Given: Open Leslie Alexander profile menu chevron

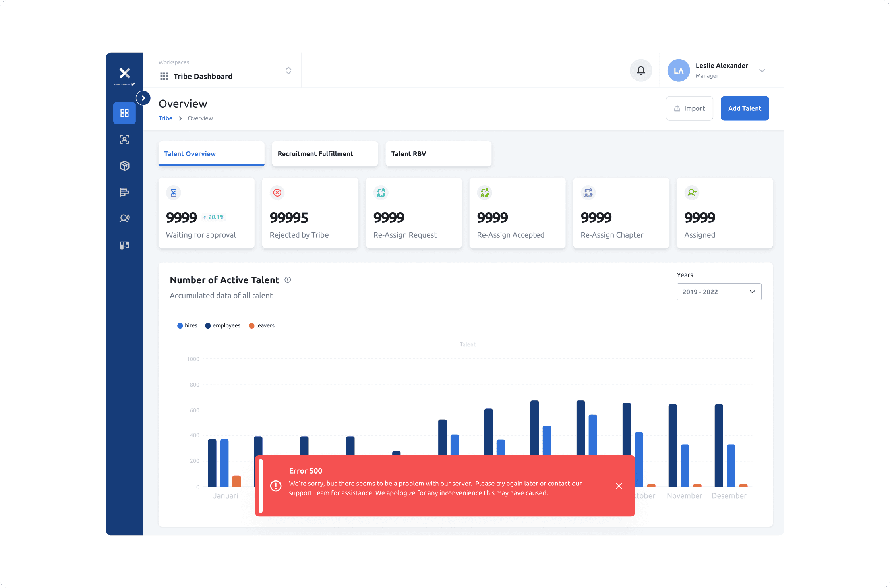Looking at the screenshot, I should click(762, 71).
